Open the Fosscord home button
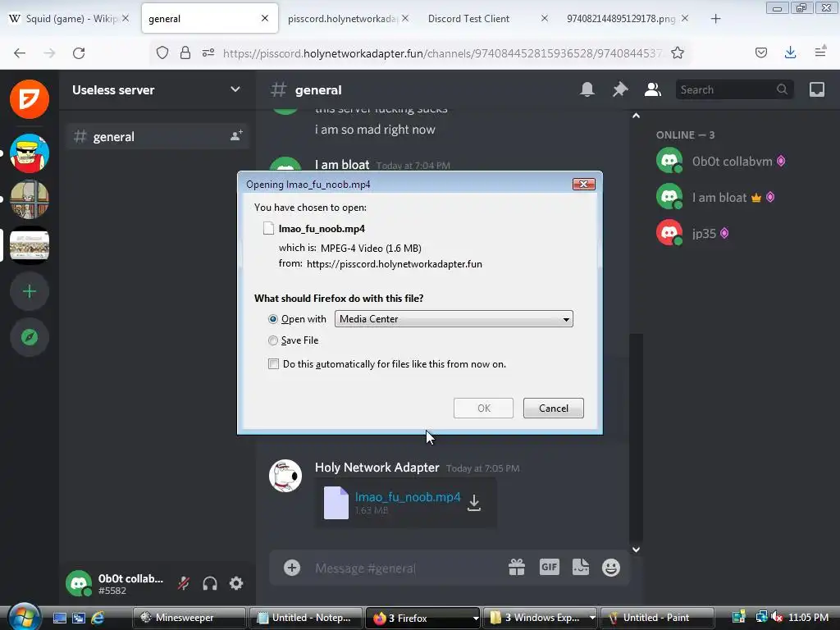The width and height of the screenshot is (840, 630). coord(30,99)
